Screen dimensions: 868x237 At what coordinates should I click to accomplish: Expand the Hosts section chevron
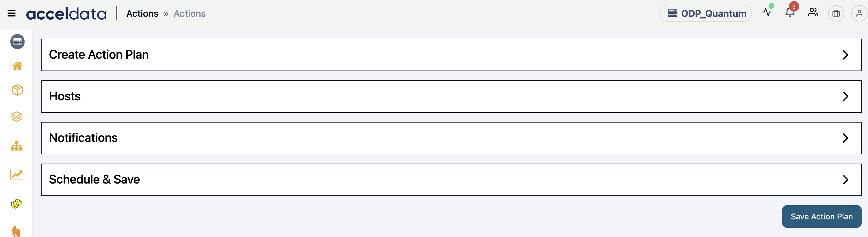[845, 97]
